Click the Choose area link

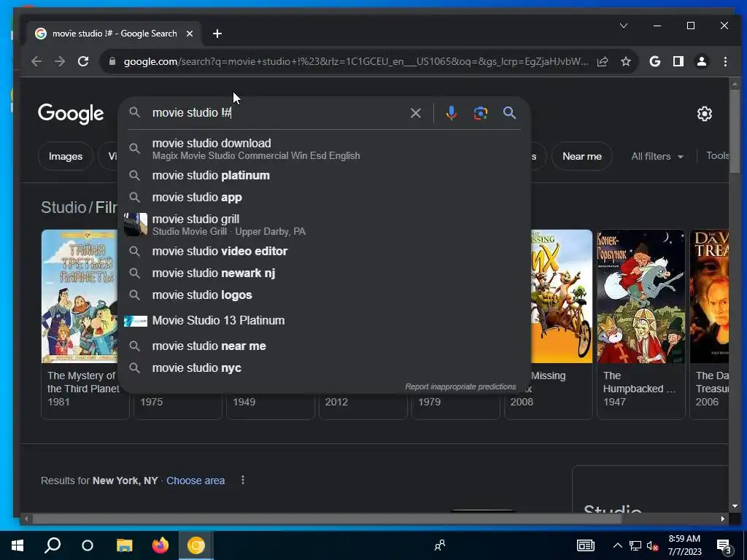196,481
